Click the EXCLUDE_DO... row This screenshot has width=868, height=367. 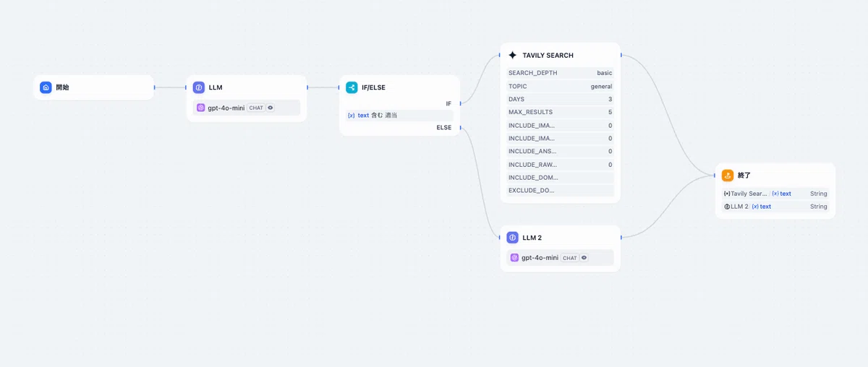pos(560,191)
